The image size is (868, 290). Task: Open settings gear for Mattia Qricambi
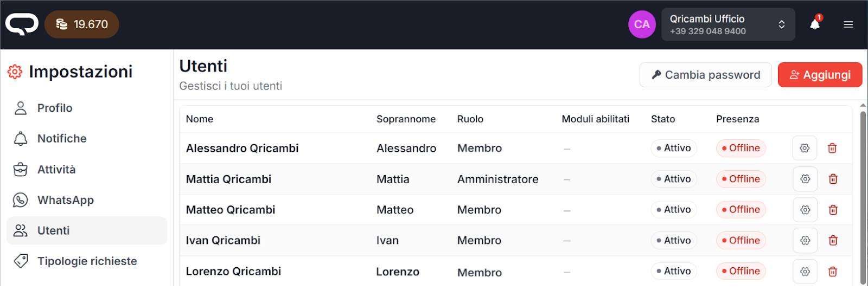click(805, 179)
